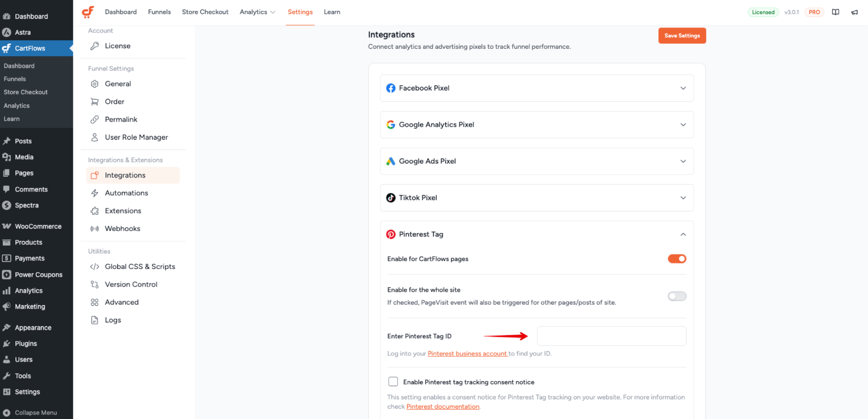Click the PRO badge in header
The width and height of the screenshot is (868, 419).
coord(814,12)
